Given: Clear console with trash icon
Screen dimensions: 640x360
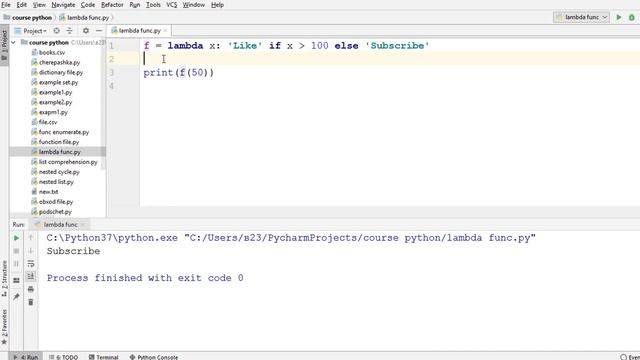Looking at the screenshot, I should [31, 302].
